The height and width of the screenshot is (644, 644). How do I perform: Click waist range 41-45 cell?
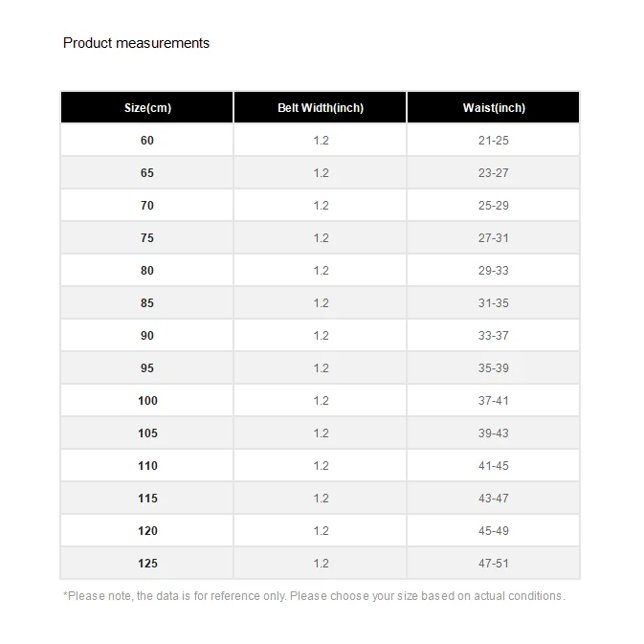(x=494, y=465)
